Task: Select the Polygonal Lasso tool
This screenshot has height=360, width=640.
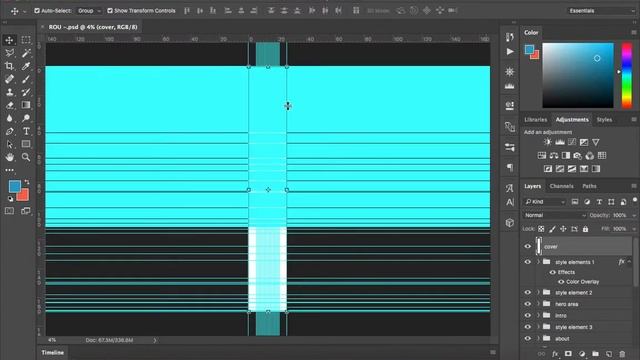Action: coord(9,53)
